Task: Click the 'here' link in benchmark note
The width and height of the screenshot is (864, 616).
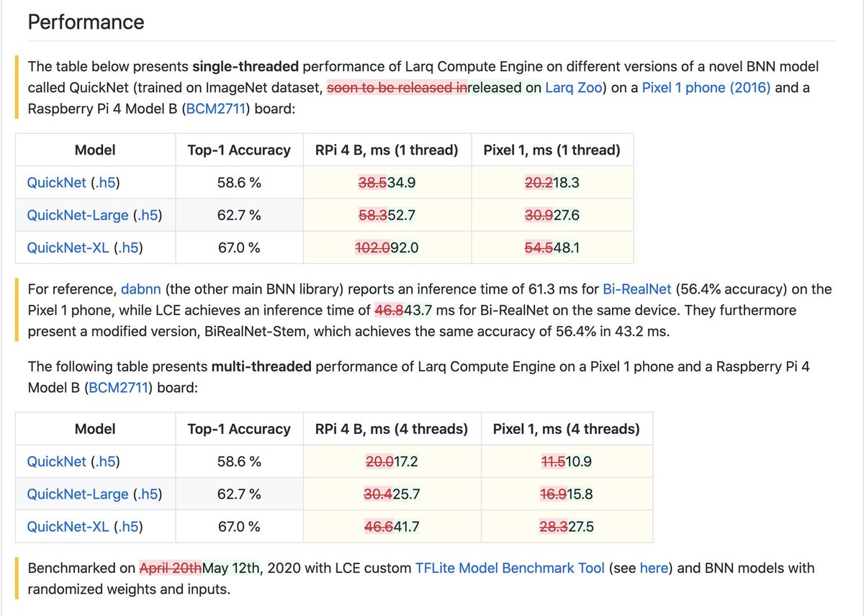Action: coord(654,568)
